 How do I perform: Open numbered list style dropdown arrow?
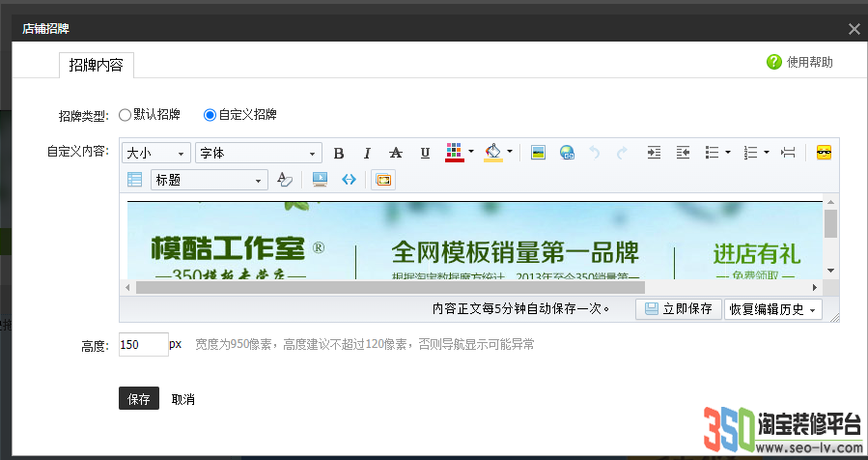point(767,152)
